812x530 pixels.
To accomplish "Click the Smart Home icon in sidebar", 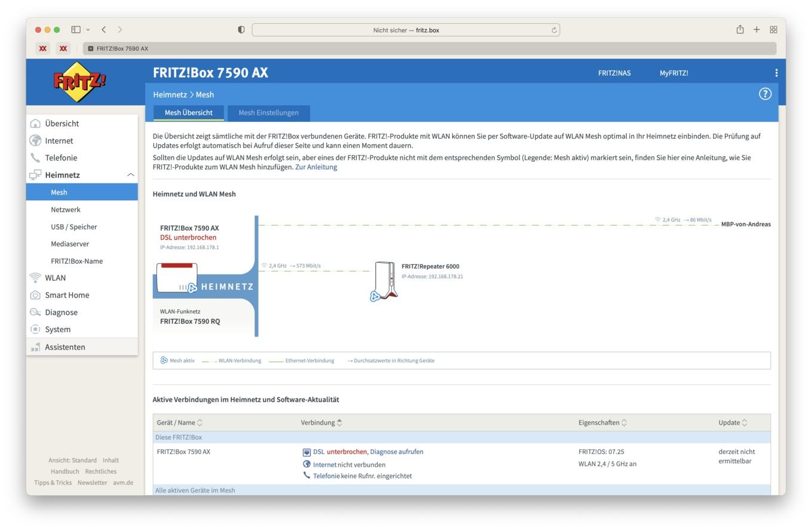I will [x=35, y=295].
